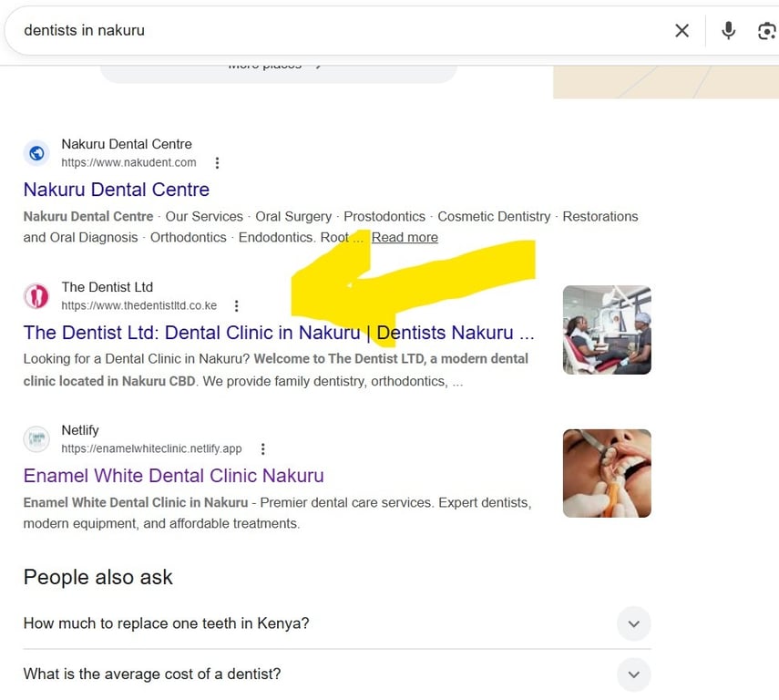Click the What is the average cost question text
The height and width of the screenshot is (700, 779).
click(152, 674)
